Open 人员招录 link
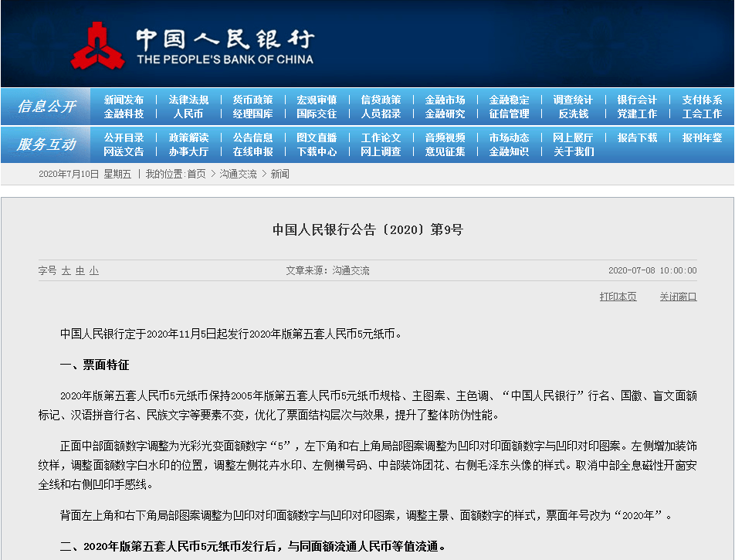Viewport: 735px width, 560px height. [381, 114]
